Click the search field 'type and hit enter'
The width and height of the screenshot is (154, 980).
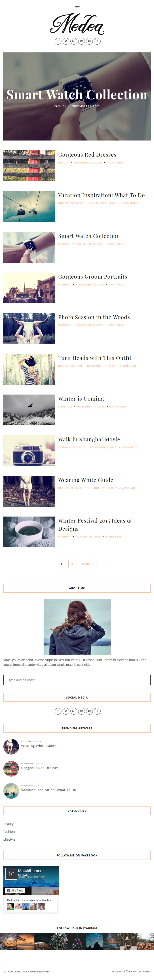pyautogui.click(x=77, y=680)
